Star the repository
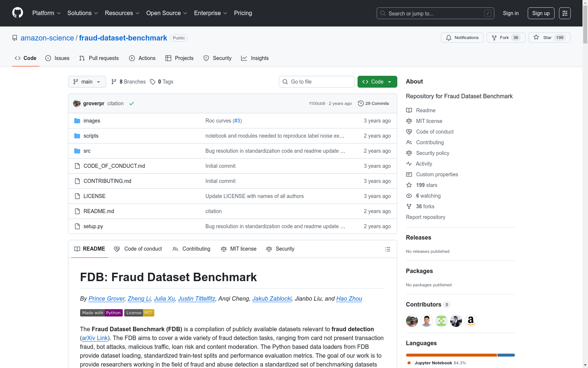This screenshot has height=368, width=588. point(549,38)
